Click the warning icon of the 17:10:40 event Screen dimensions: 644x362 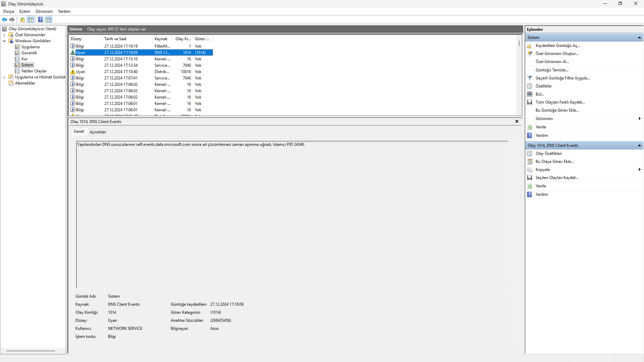pyautogui.click(x=73, y=72)
